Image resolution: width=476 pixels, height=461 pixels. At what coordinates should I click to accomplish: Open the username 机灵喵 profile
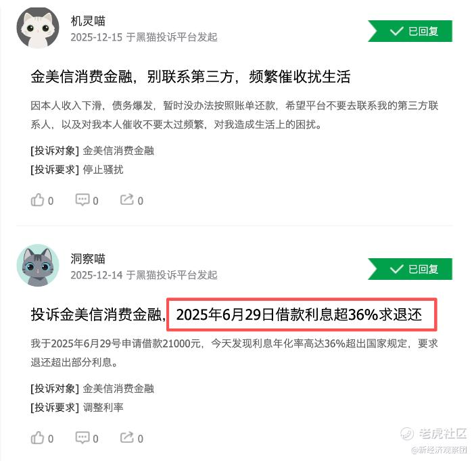pos(88,21)
